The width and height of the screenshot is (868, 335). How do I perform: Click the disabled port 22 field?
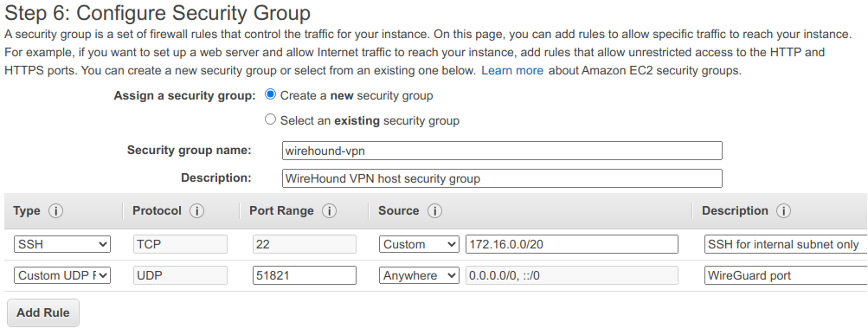(305, 244)
